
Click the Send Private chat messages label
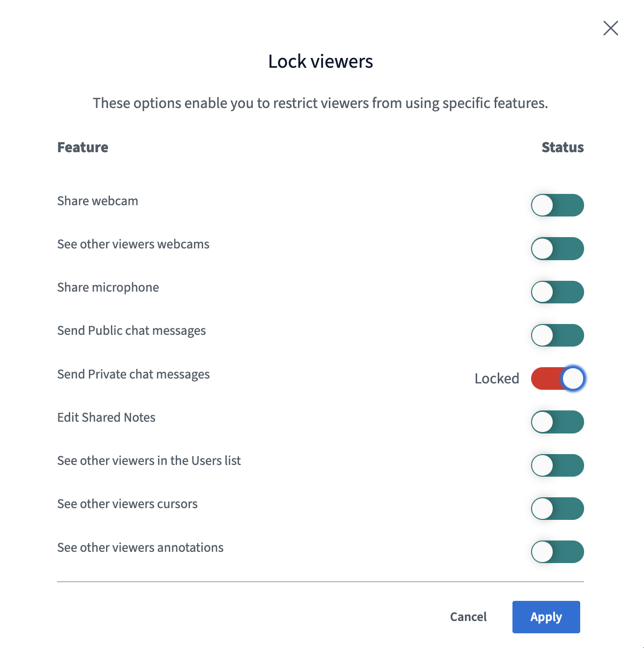134,375
